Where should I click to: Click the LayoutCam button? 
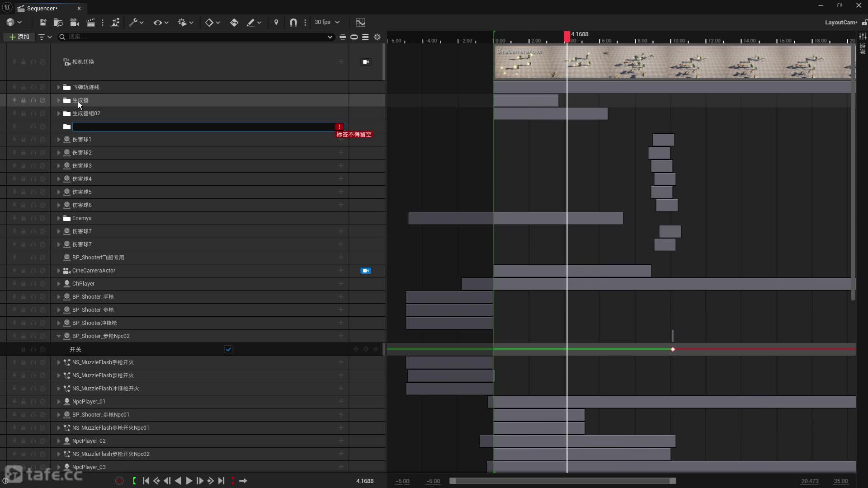pyautogui.click(x=840, y=22)
